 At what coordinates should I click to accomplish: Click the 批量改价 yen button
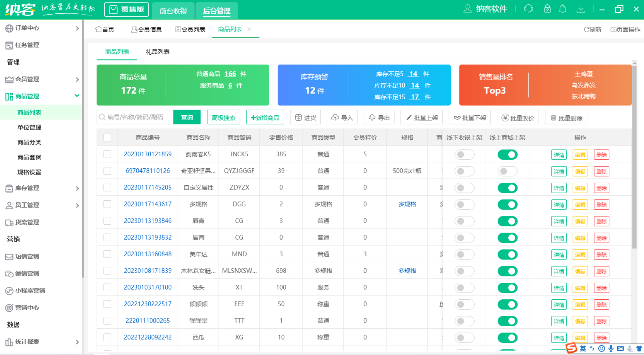(x=518, y=117)
